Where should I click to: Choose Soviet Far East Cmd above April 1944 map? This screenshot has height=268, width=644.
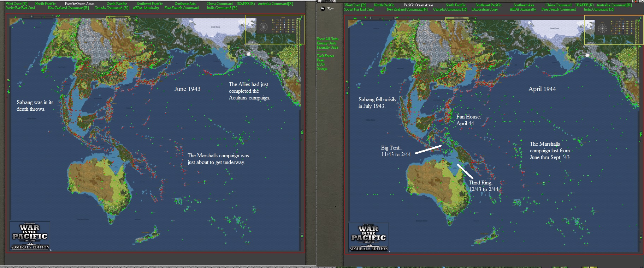[x=359, y=10]
